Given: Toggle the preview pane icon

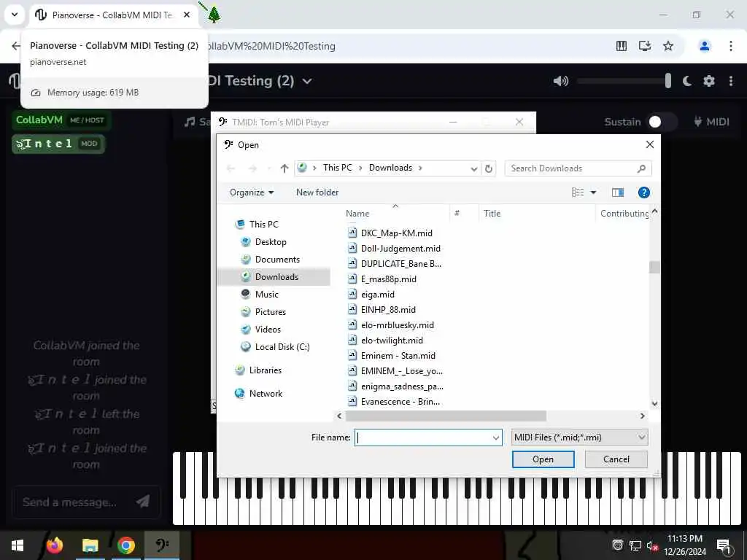Looking at the screenshot, I should click(x=618, y=192).
